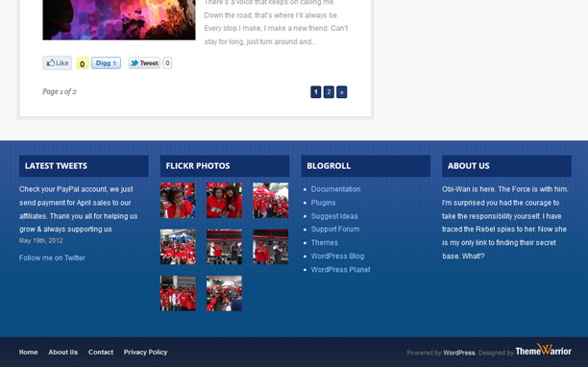
Task: Open the first Flickr photo of a woman in red
Action: (178, 200)
